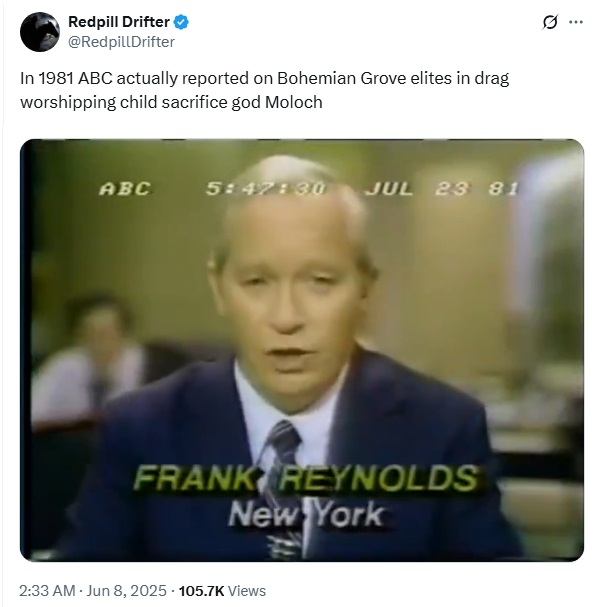Open the @RedpillDrifter handle link

tap(121, 42)
